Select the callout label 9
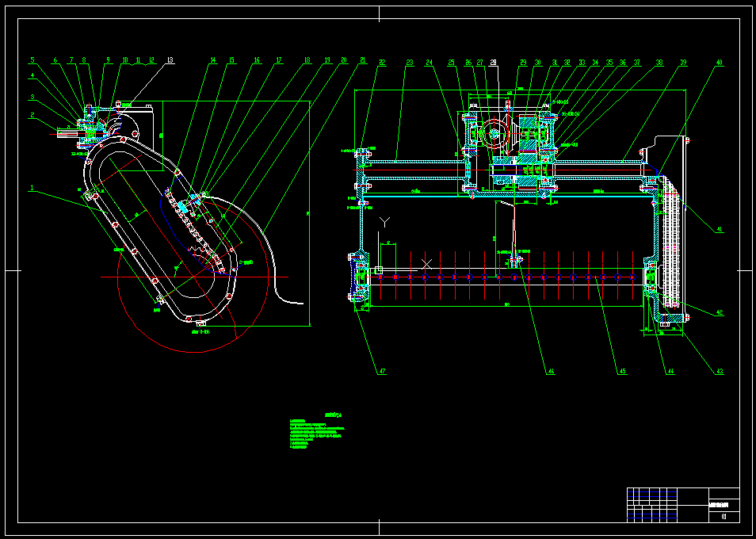 (108, 60)
